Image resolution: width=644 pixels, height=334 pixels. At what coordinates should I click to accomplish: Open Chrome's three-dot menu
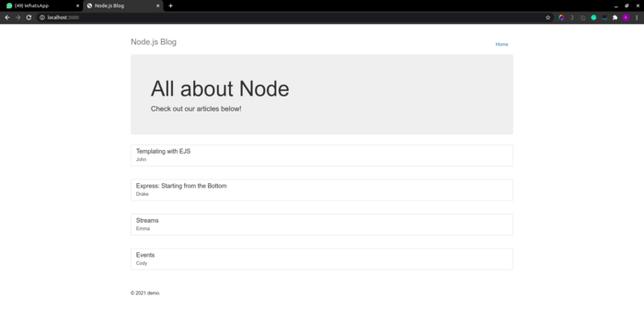coord(637,17)
